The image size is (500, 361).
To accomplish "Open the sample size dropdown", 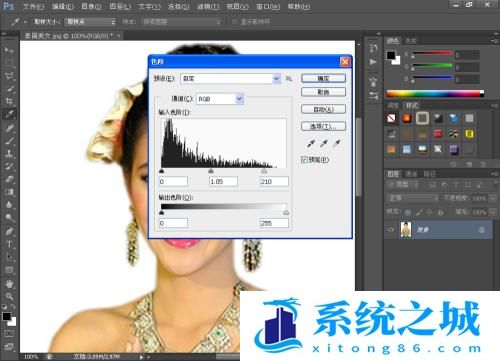I will click(90, 22).
